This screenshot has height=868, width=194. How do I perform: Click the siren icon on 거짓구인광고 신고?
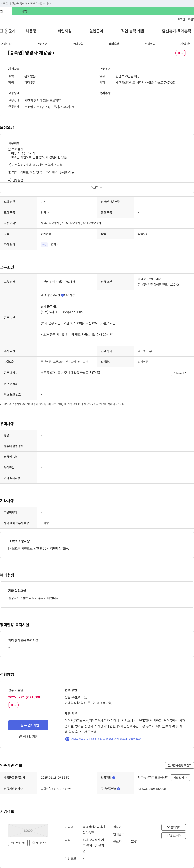[169, 765]
